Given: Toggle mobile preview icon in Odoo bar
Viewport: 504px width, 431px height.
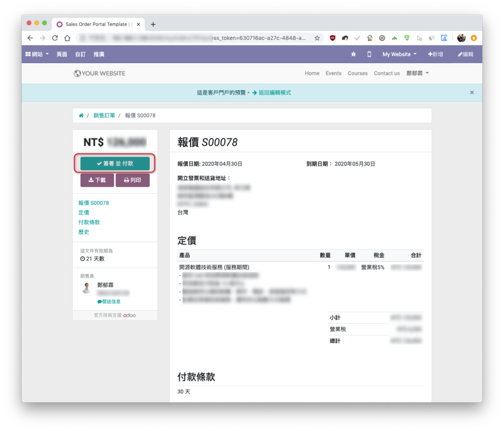Looking at the screenshot, I should pyautogui.click(x=369, y=54).
